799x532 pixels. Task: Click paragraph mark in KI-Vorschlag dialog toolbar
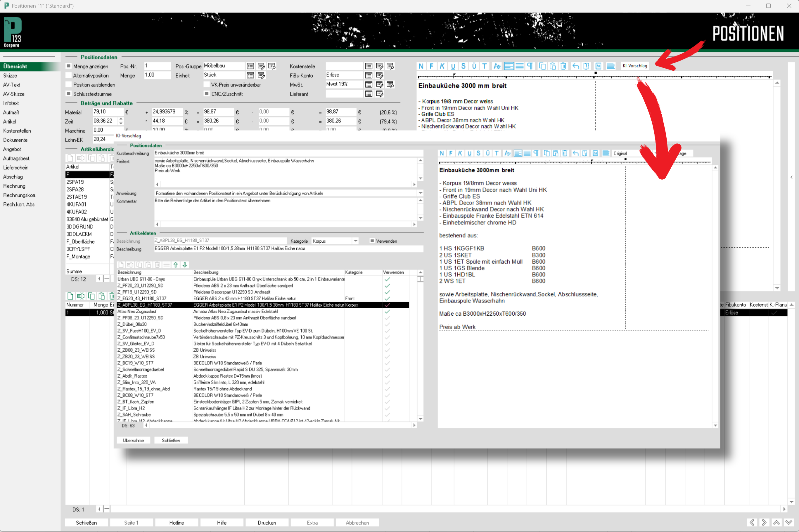coord(536,153)
